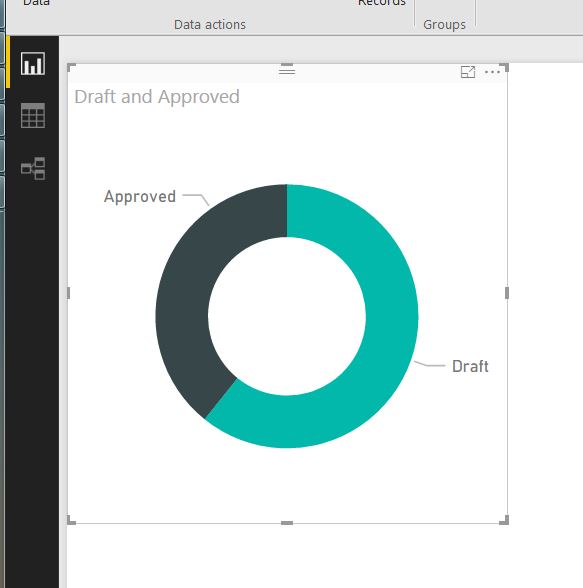Switch to Report view in sidebar
The height and width of the screenshot is (588, 583).
tap(33, 64)
